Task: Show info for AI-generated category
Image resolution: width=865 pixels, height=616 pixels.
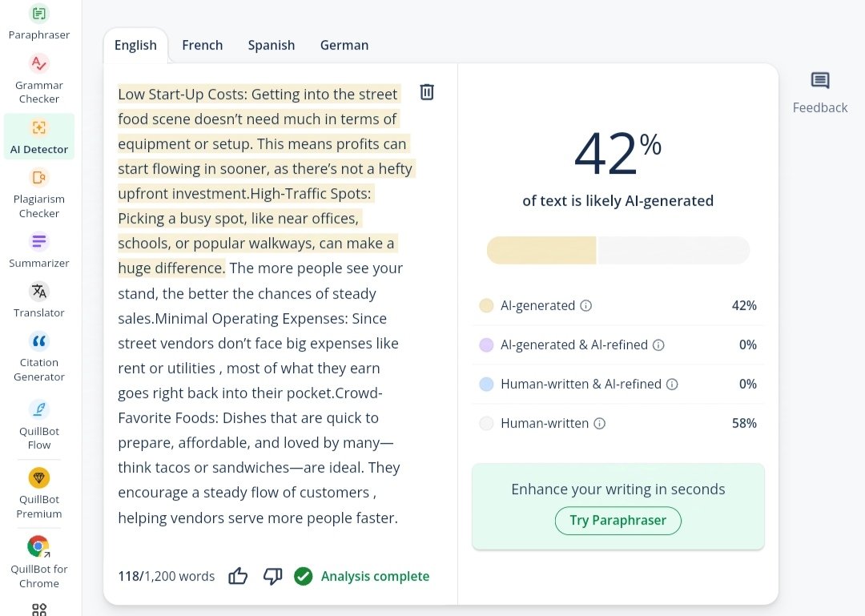Action: (x=585, y=306)
